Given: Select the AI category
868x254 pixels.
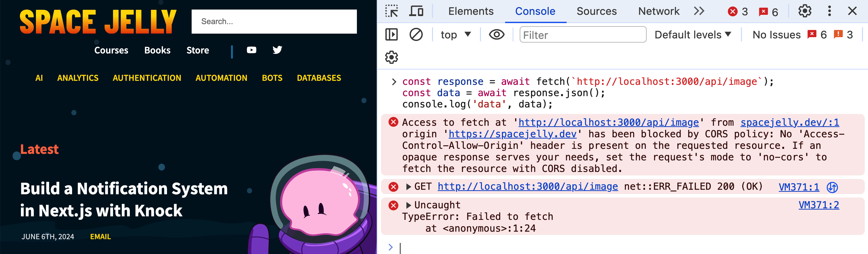Looking at the screenshot, I should coord(39,78).
